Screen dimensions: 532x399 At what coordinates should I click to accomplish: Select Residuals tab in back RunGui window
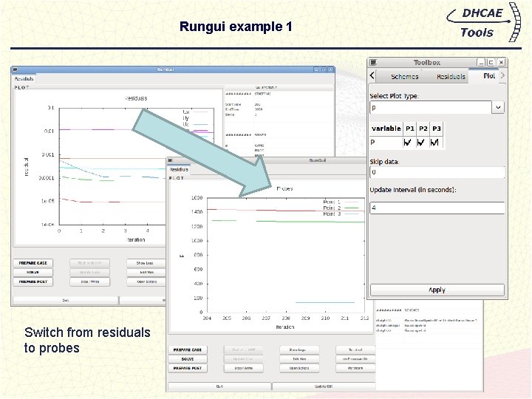point(24,79)
